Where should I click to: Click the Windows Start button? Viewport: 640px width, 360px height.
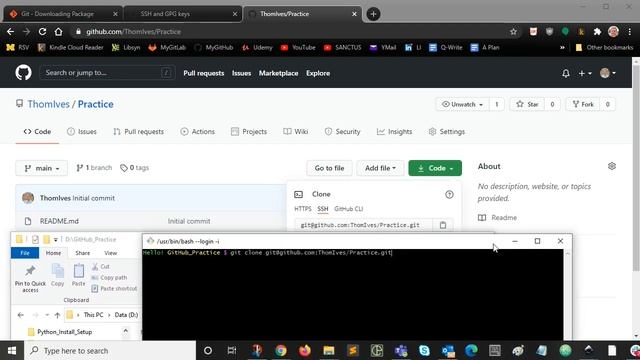pos(12,351)
